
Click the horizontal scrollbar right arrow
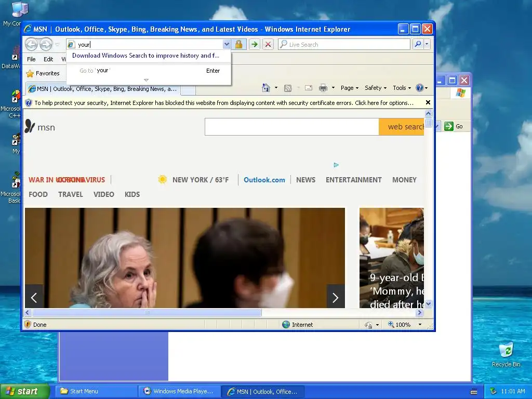point(420,312)
